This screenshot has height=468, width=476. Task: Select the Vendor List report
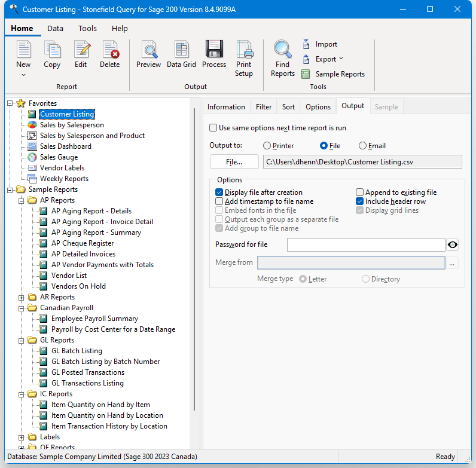[69, 276]
